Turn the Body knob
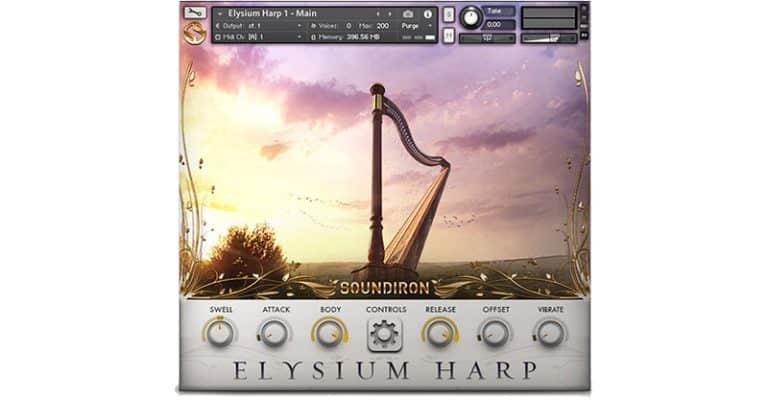This screenshot has width=768, height=400. [329, 333]
